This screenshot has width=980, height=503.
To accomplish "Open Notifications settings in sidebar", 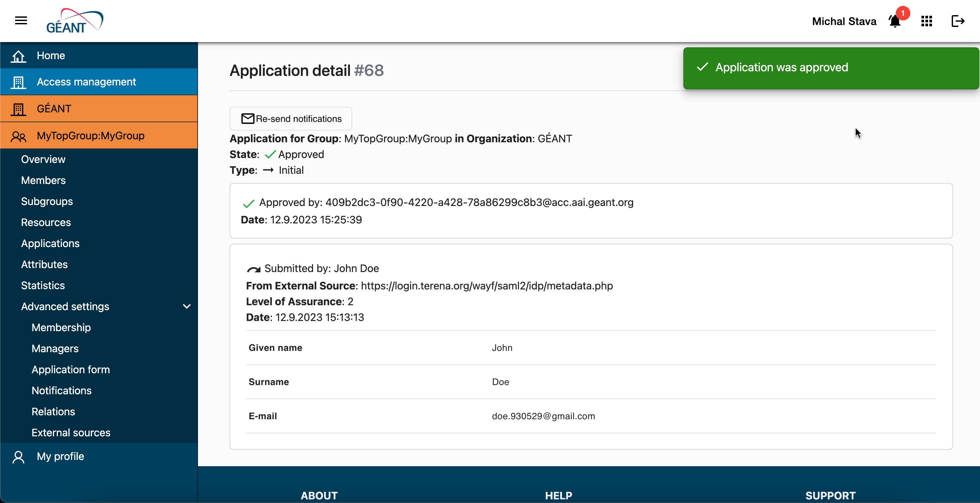I will coord(61,391).
